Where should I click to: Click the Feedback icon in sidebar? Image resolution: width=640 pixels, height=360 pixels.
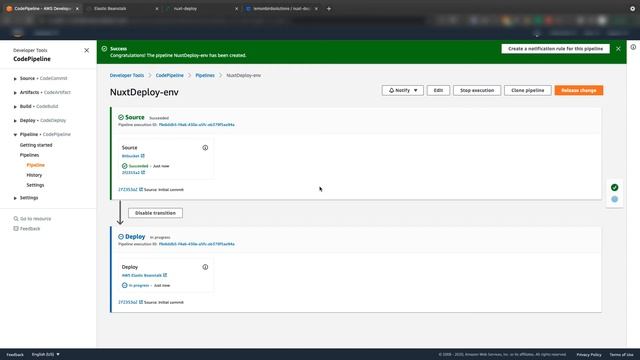[x=16, y=229]
